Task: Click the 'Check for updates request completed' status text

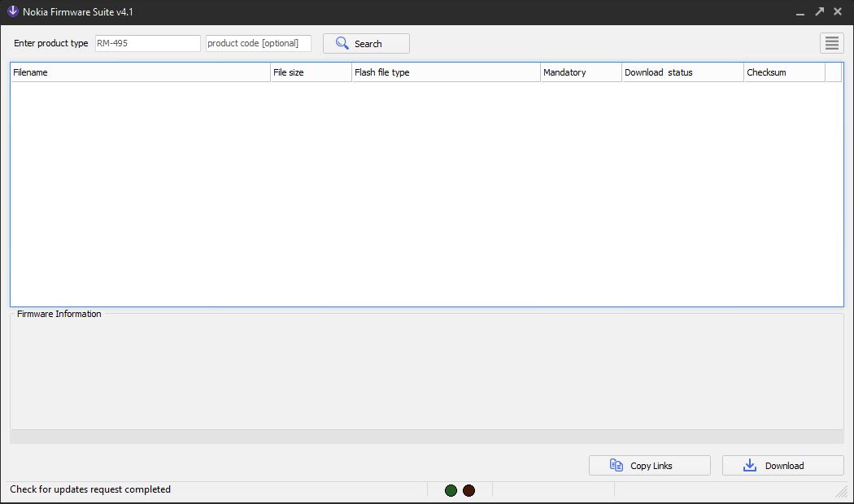Action: click(90, 489)
